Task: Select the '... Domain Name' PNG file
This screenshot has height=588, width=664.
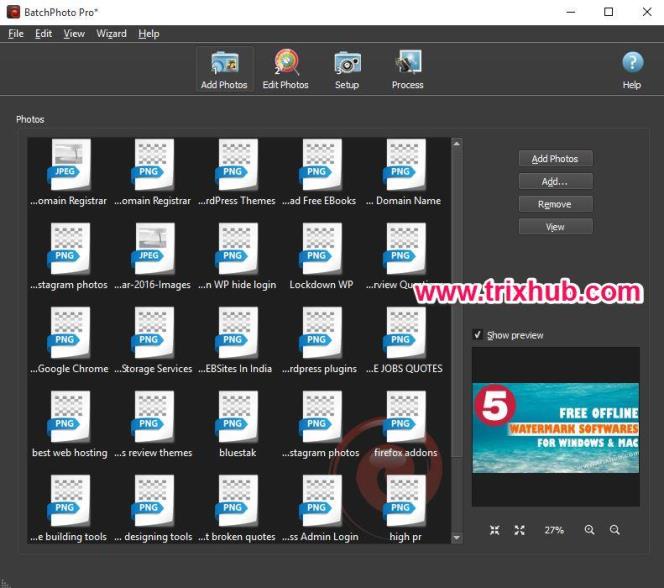Action: [x=404, y=173]
